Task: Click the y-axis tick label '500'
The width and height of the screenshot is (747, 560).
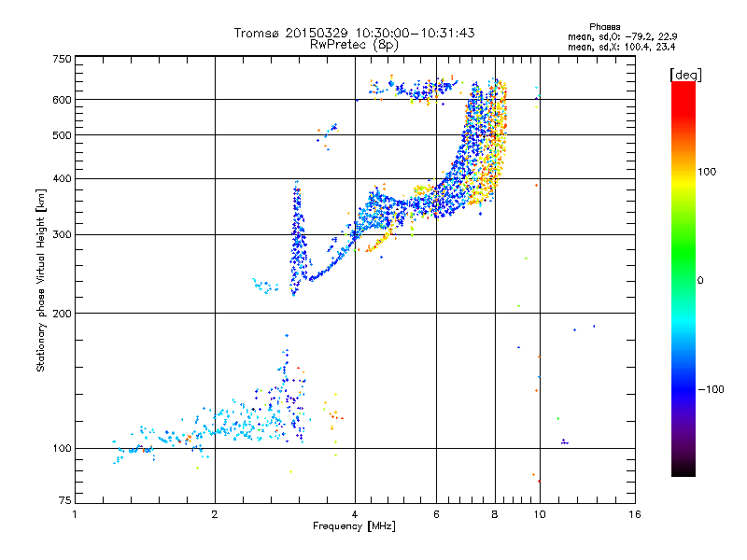Action: pyautogui.click(x=62, y=135)
